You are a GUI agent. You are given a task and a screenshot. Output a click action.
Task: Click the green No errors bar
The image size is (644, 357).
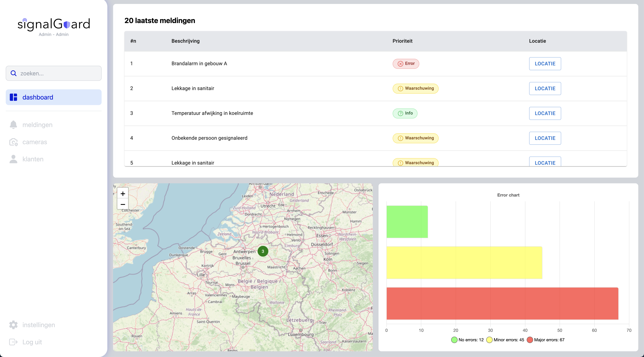pos(407,222)
